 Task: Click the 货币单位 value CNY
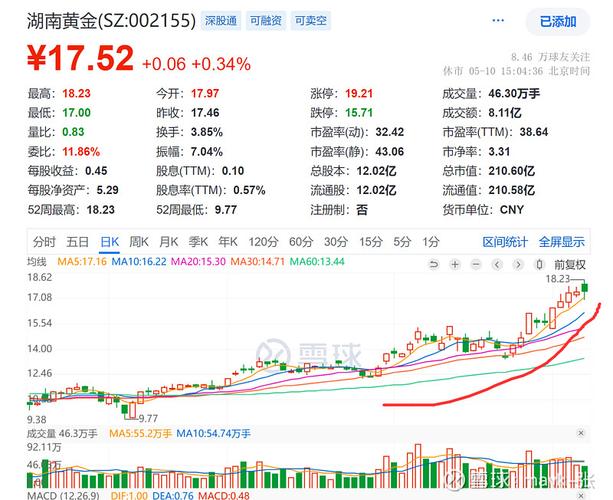point(512,210)
